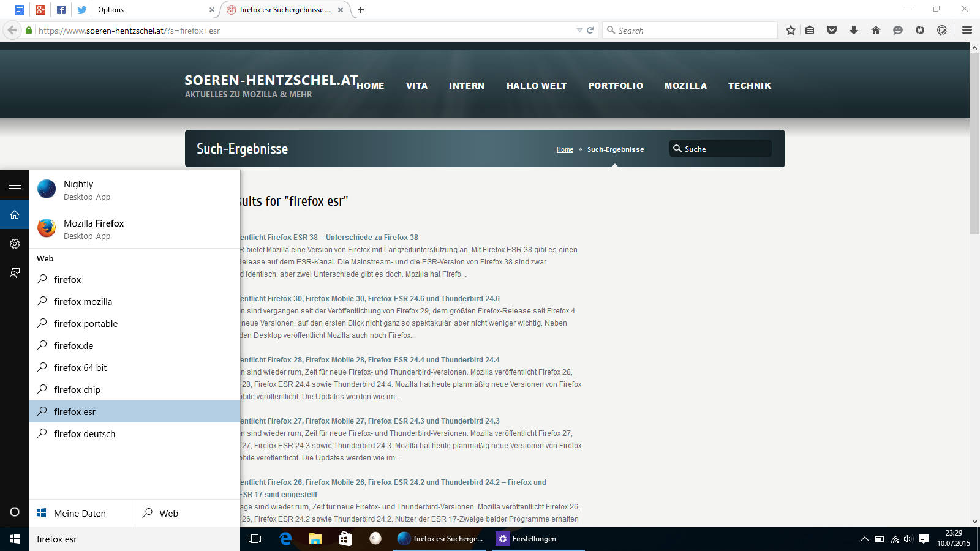Expand the URL bar history dropdown
Screen dimensions: 980x551
click(x=579, y=31)
